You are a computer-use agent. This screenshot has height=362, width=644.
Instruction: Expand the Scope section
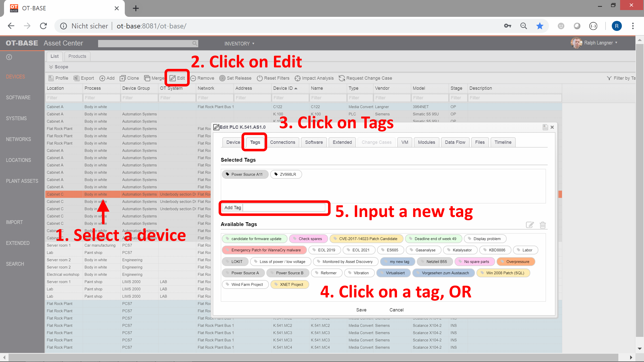point(59,67)
